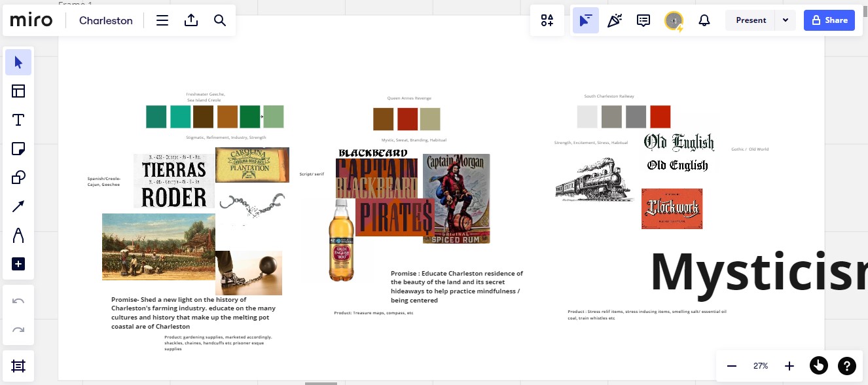
Task: Select the 'Freshwater Geeche, Sea Island Creole' label
Action: click(206, 97)
